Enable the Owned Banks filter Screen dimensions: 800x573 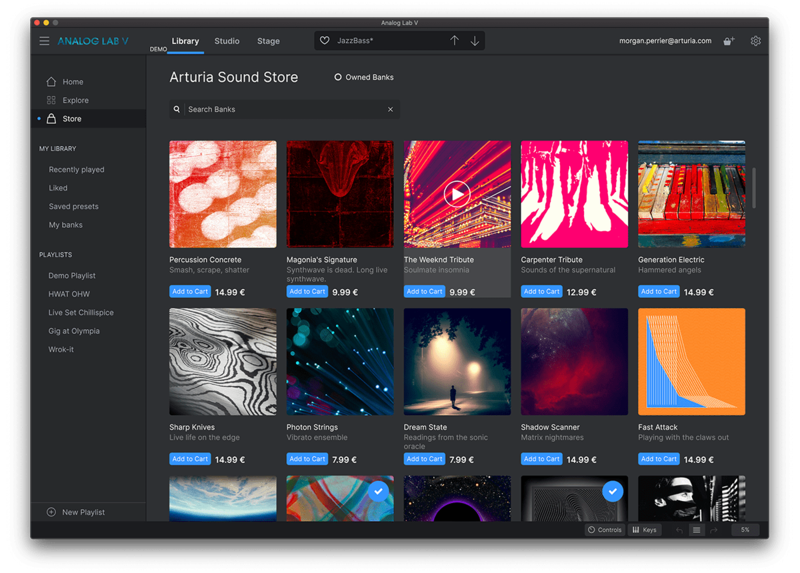pos(338,77)
